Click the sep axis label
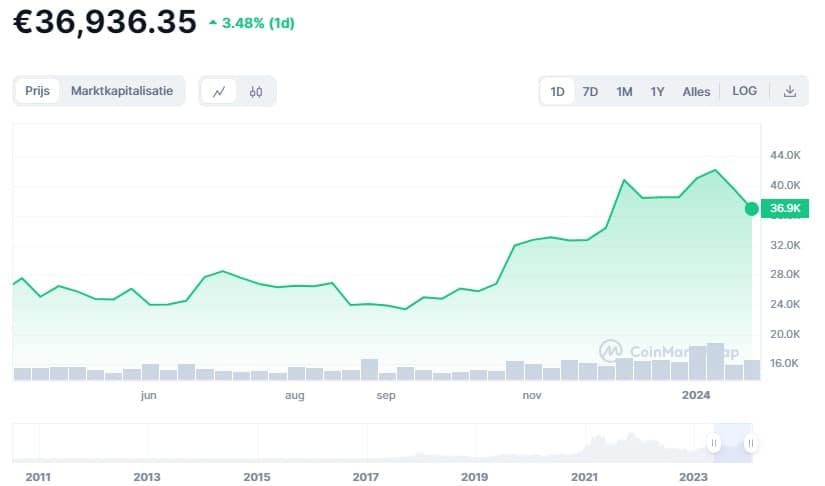Screen dimensions: 825x486 [386, 395]
